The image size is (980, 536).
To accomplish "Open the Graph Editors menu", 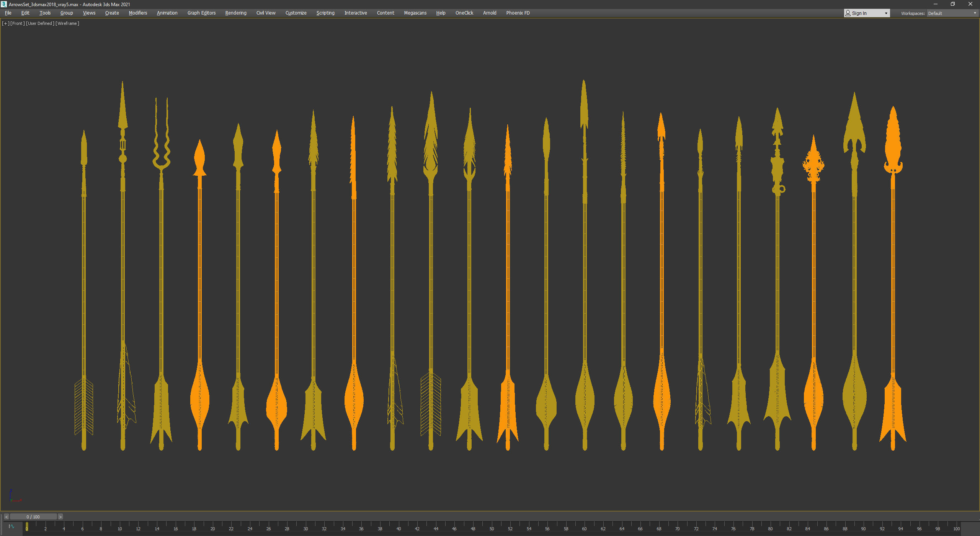I will pos(201,13).
